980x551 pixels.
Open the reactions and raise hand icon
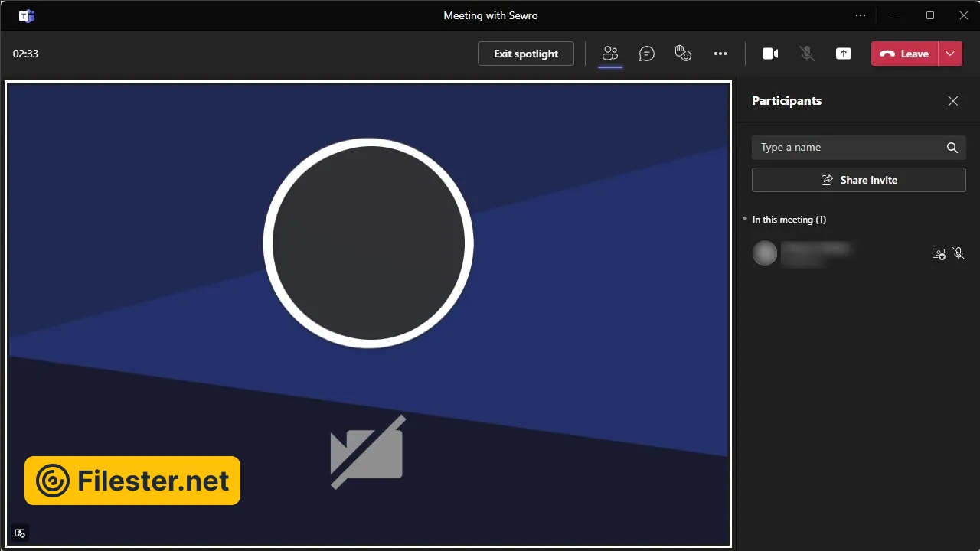coord(683,54)
